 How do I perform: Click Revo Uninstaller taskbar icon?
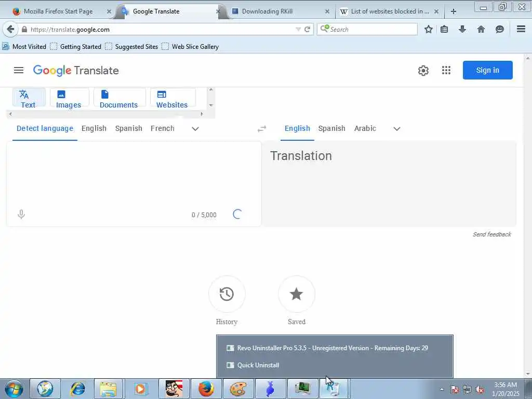coord(334,389)
